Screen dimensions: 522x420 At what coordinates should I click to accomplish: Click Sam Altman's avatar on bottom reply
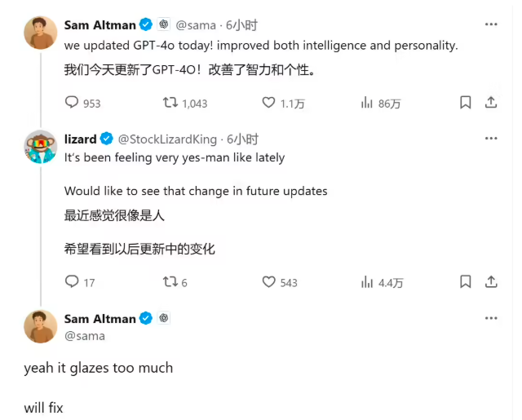pos(41,326)
